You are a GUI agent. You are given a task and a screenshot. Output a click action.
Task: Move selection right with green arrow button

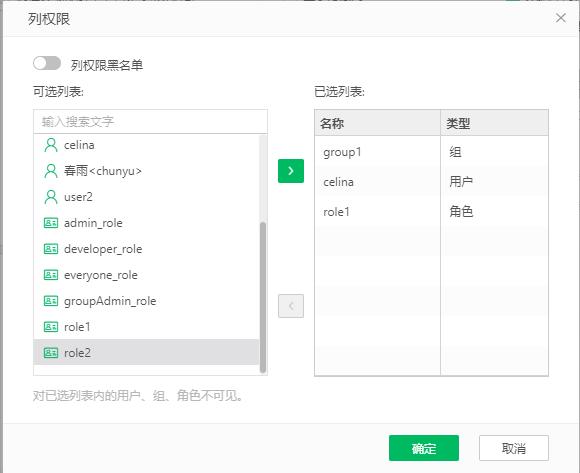pyautogui.click(x=291, y=171)
